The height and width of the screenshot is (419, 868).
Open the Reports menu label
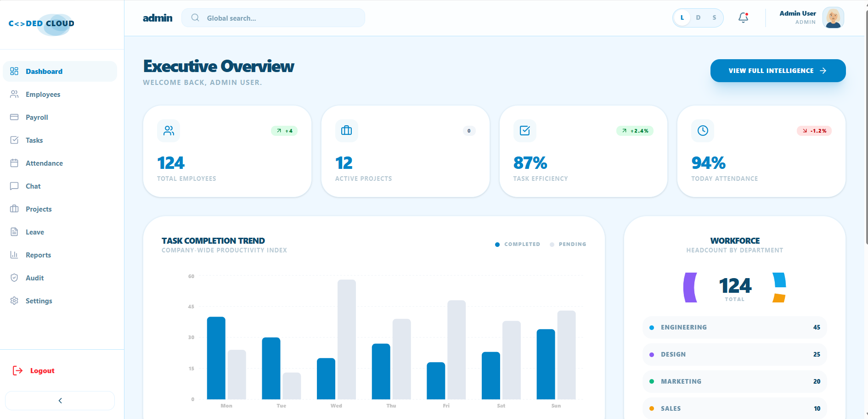(x=38, y=255)
